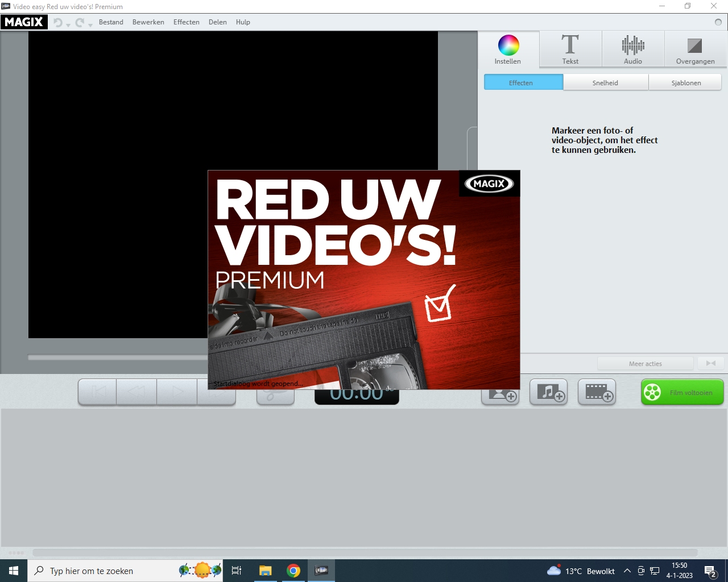
Task: Open the Effecten menu
Action: pyautogui.click(x=187, y=22)
